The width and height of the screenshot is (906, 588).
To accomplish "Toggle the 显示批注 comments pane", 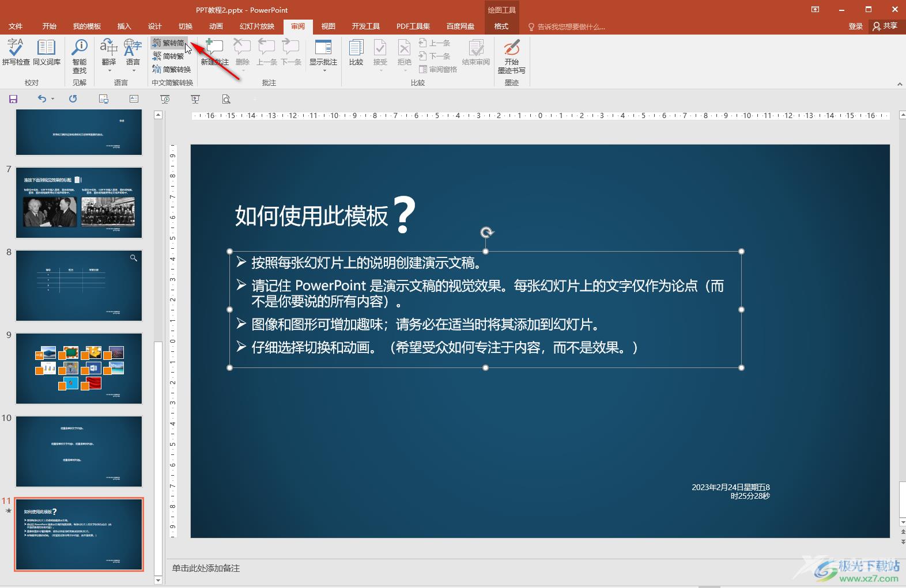I will 323,55.
